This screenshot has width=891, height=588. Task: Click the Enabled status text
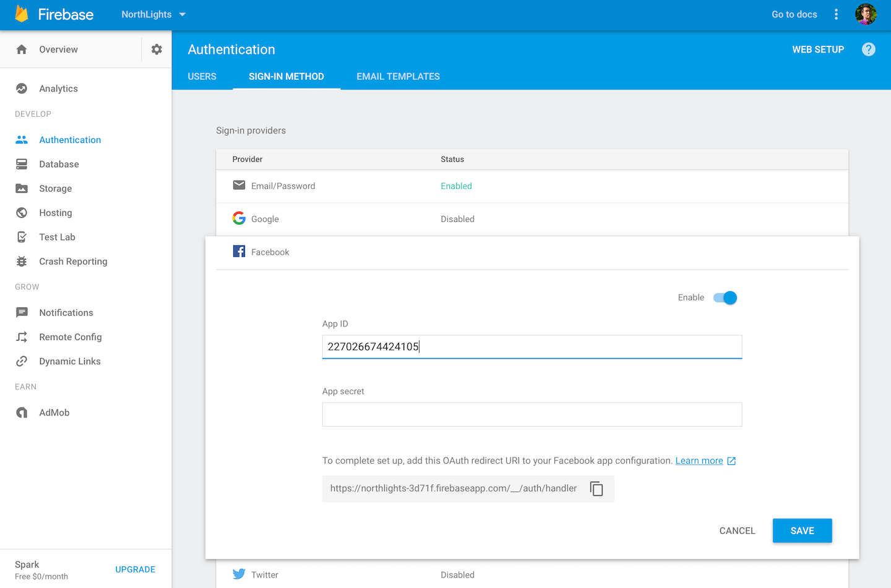tap(456, 186)
